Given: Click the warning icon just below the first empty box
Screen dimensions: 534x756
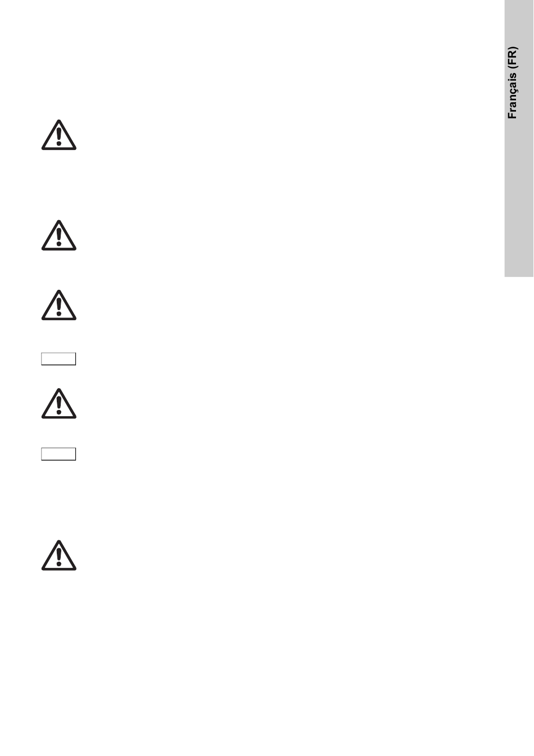Looking at the screenshot, I should tap(58, 403).
